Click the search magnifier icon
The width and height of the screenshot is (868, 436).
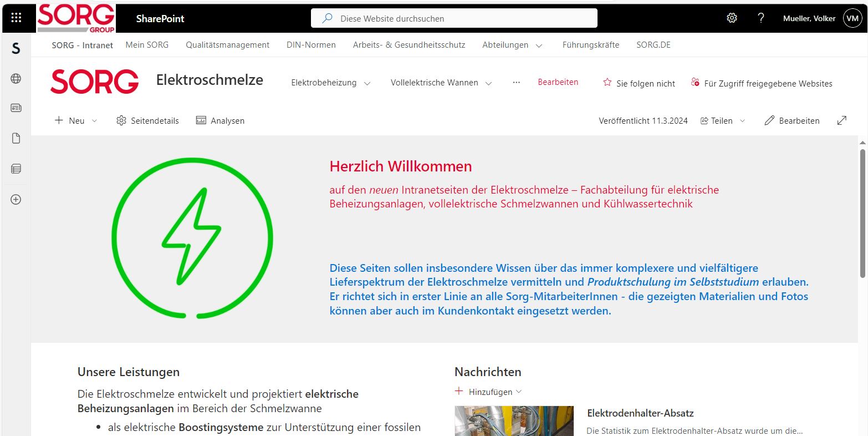coord(327,18)
